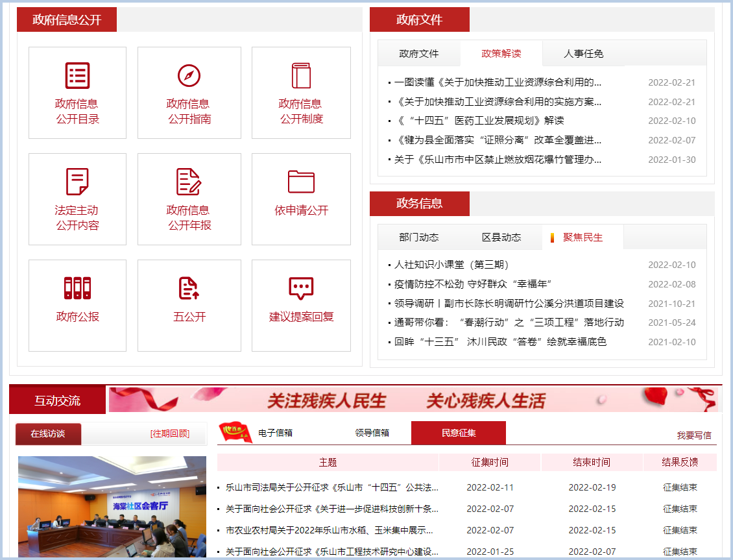This screenshot has height=560, width=733.
Task: Open the 海棠社区会客厅 interview photo
Action: pyautogui.click(x=112, y=507)
